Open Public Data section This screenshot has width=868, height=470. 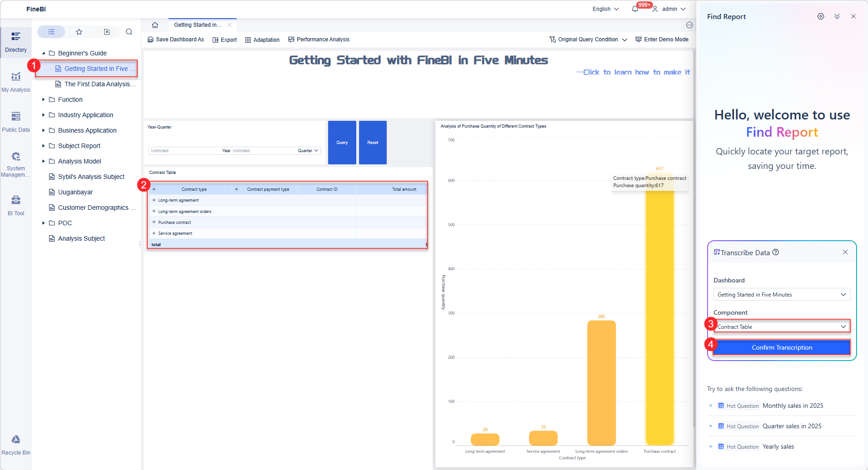(16, 122)
